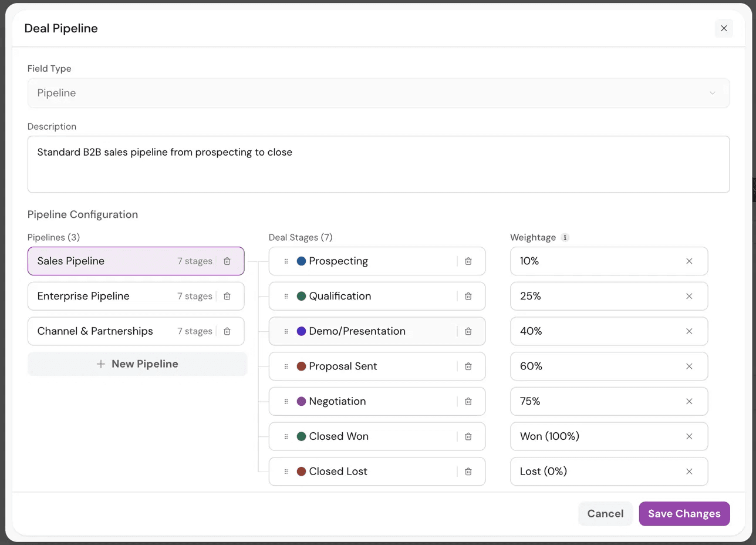Remove the Closed Lost stage via its trash icon
Image resolution: width=756 pixels, height=545 pixels.
[x=468, y=472]
